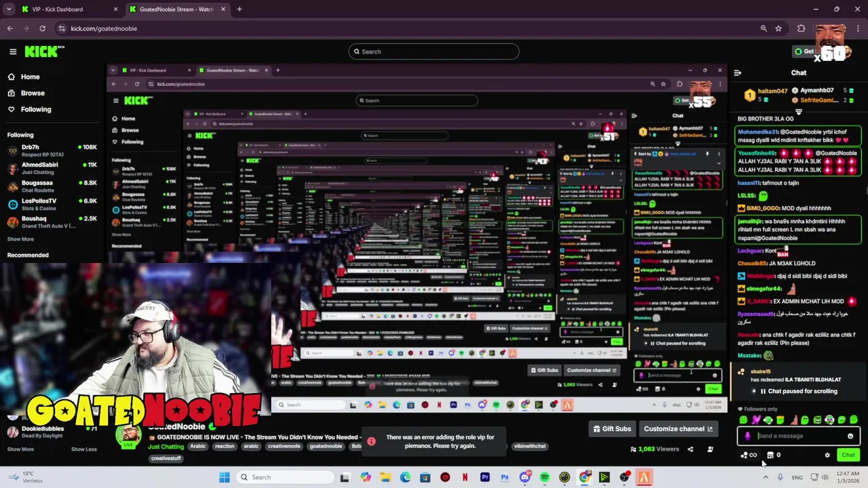Click Gift Subs button

[x=612, y=429]
